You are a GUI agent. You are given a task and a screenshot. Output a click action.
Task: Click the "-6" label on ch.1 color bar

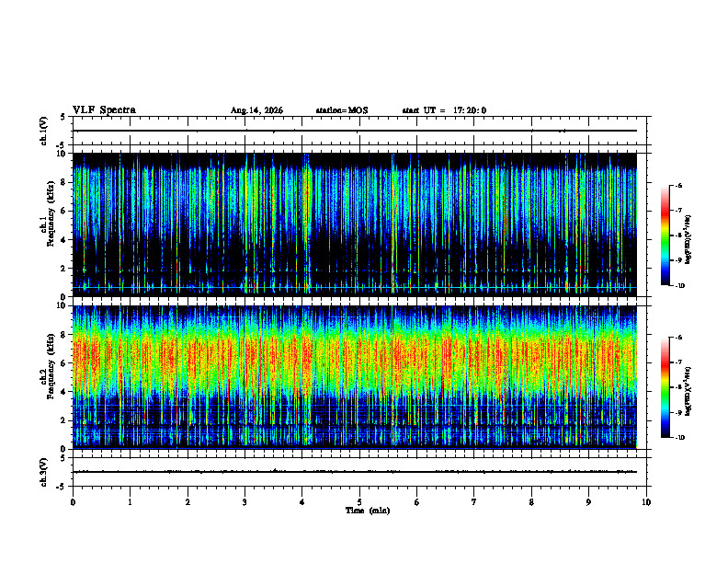678,185
